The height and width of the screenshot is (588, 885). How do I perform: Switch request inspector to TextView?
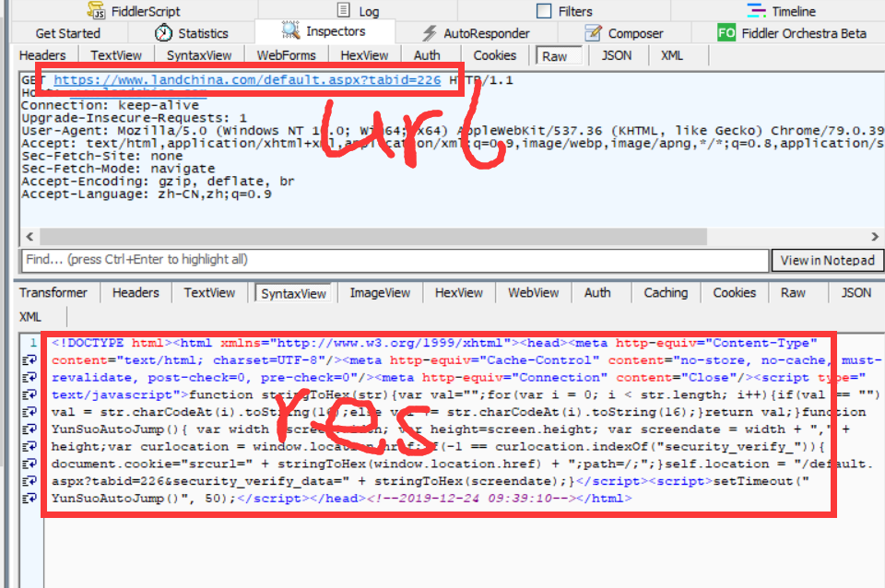coord(116,55)
